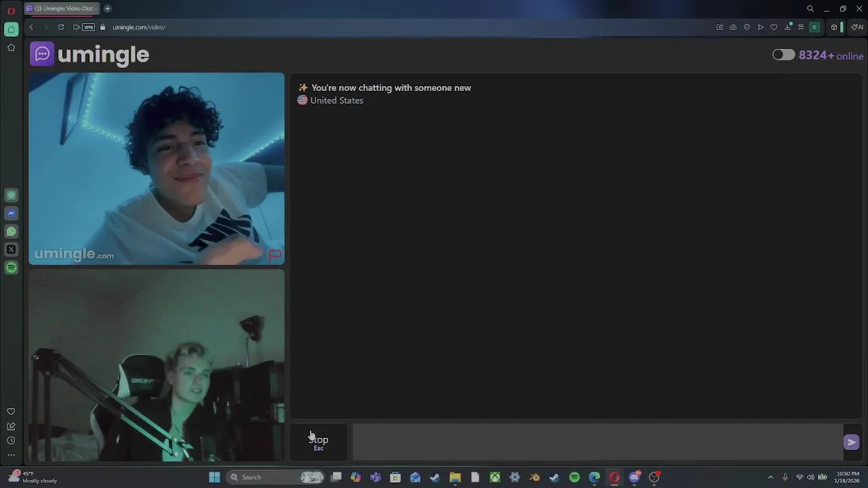Go back to the previous page
This screenshot has height=488, width=868.
point(31,27)
